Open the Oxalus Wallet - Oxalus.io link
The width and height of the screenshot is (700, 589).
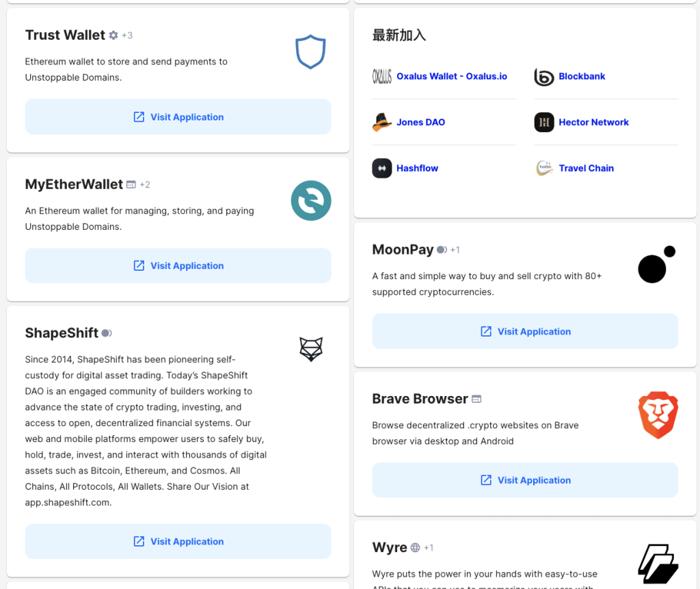tap(451, 77)
